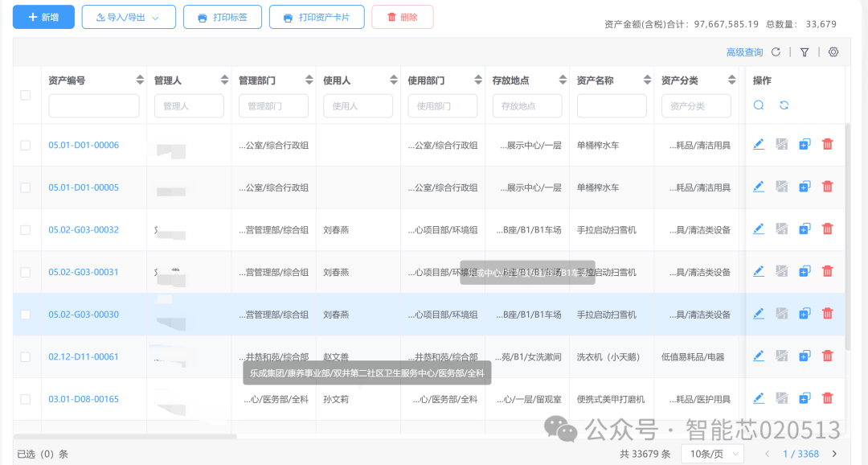This screenshot has width=868, height=465.
Task: Expand the 导入/导出 dropdown
Action: pos(129,17)
